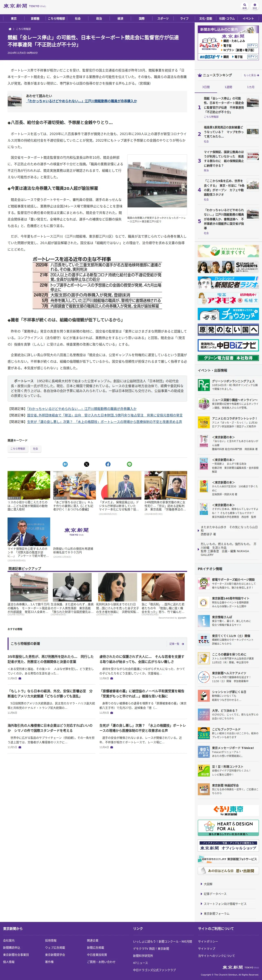Image resolution: width=262 pixels, height=980 pixels.
Task: Expand 記事データベース sidebar link
Action: click(x=215, y=894)
